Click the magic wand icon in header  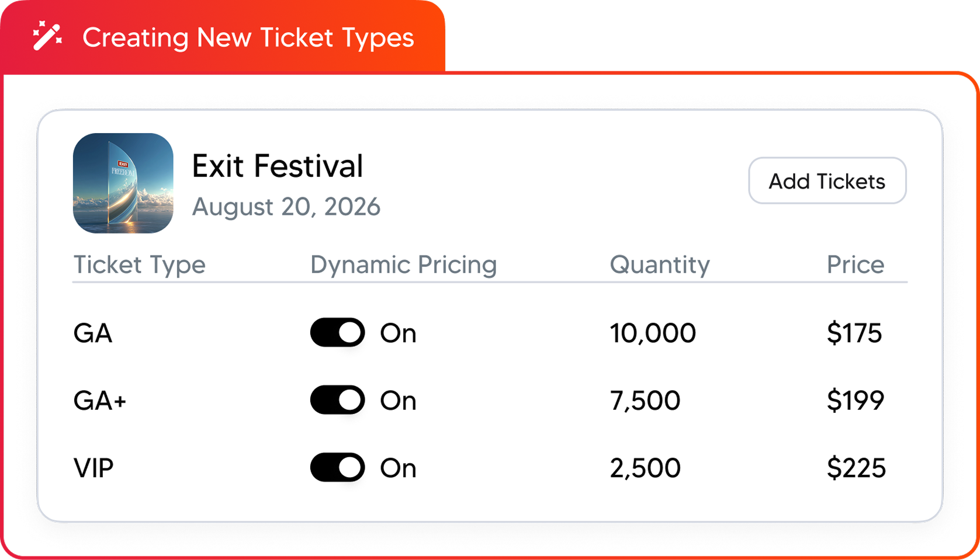tap(47, 37)
